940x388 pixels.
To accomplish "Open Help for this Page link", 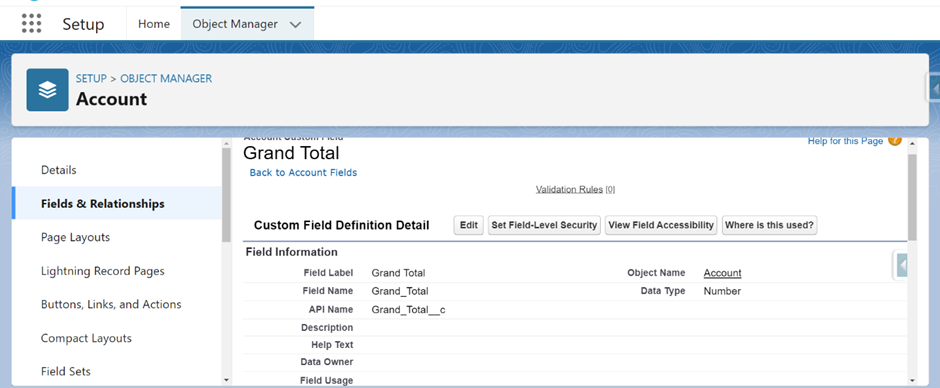I will tap(845, 141).
